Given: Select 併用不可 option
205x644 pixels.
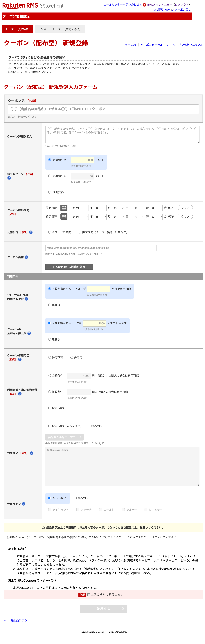Looking at the screenshot, I should pyautogui.click(x=50, y=358).
